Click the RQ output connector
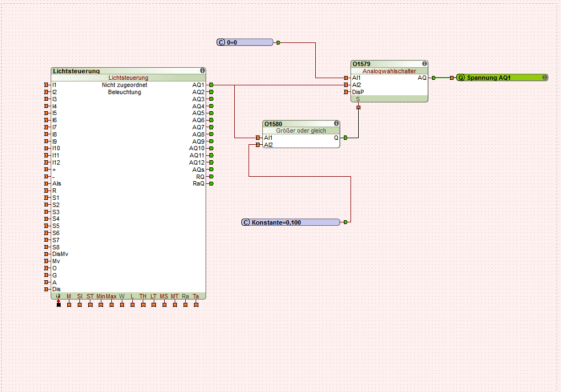 click(212, 177)
